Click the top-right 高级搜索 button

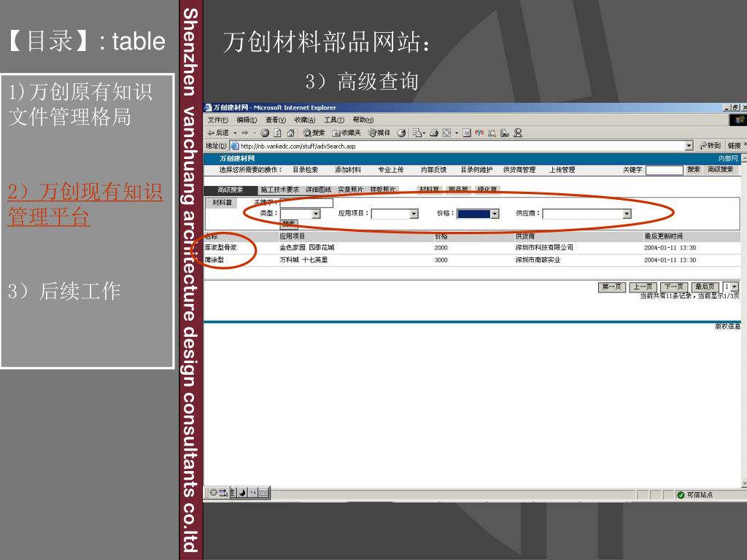[x=721, y=169]
